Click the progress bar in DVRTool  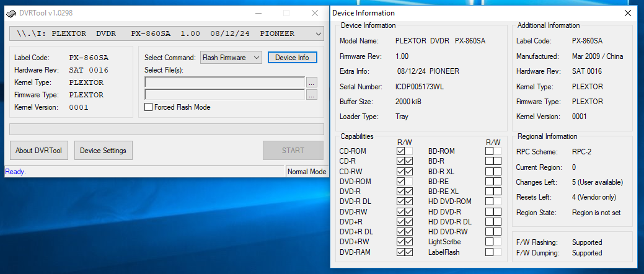pyautogui.click(x=166, y=129)
